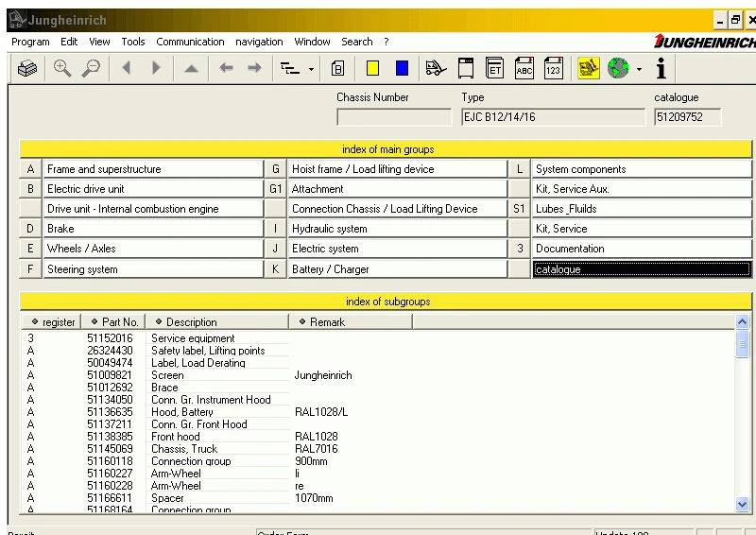The width and height of the screenshot is (756, 535).
Task: Select System components main group
Action: coord(642,169)
